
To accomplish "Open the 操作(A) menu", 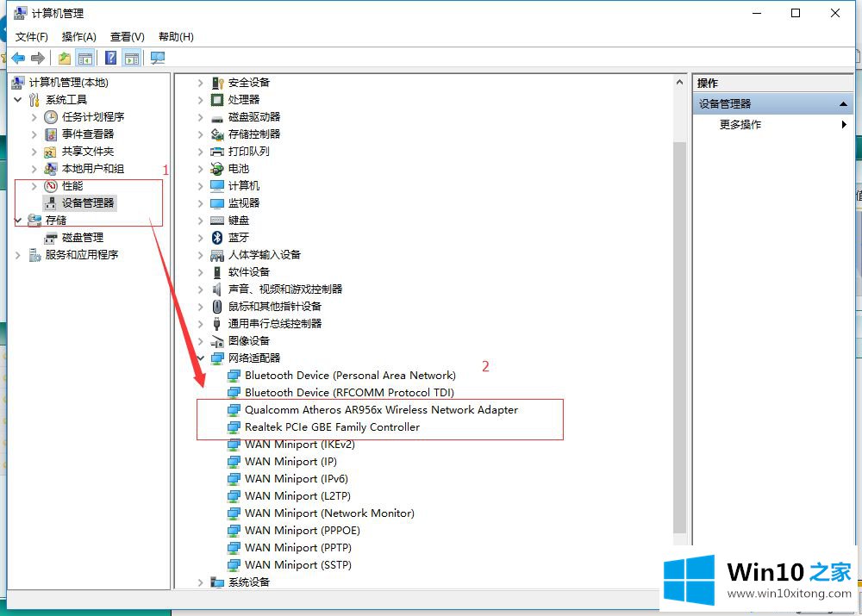I will coord(79,37).
